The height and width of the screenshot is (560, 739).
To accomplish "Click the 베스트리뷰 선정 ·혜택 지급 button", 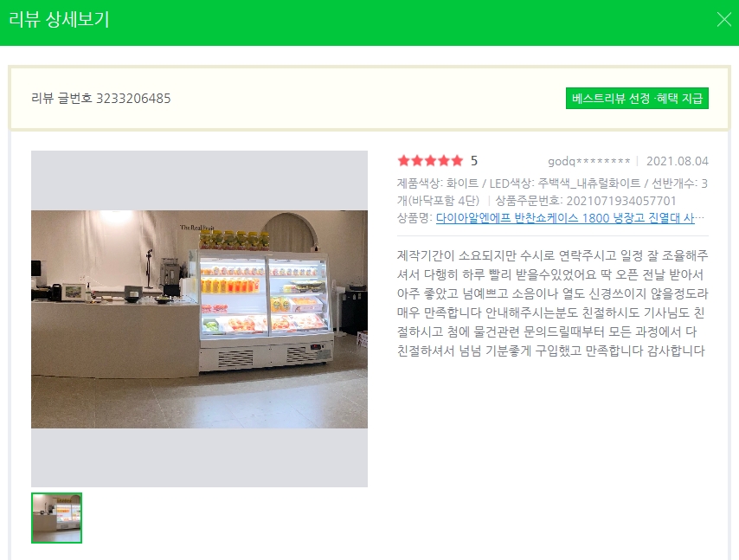I will pyautogui.click(x=637, y=98).
